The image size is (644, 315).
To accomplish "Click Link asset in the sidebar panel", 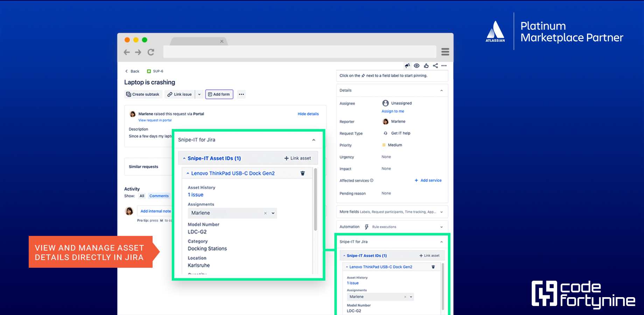I will pos(429,255).
